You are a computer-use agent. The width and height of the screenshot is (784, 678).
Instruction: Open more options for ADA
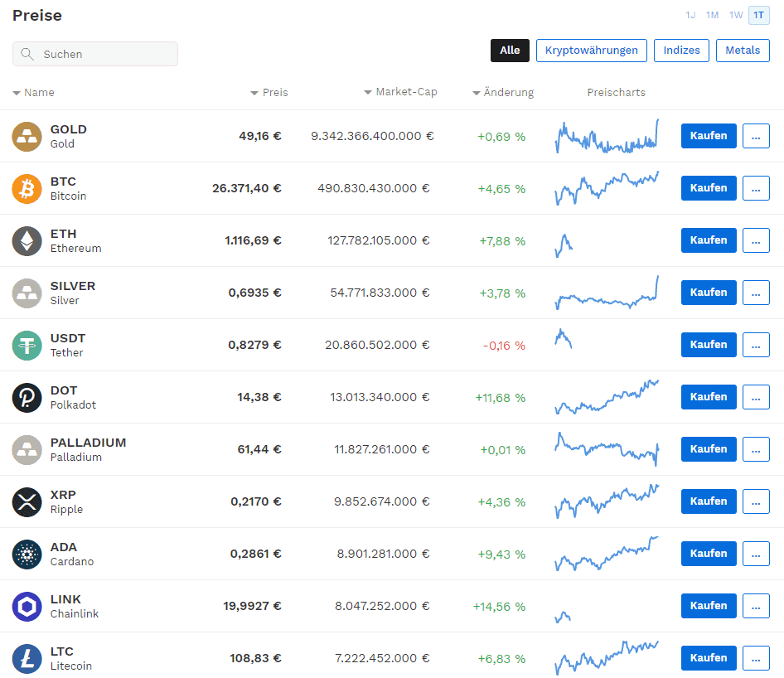pos(756,554)
